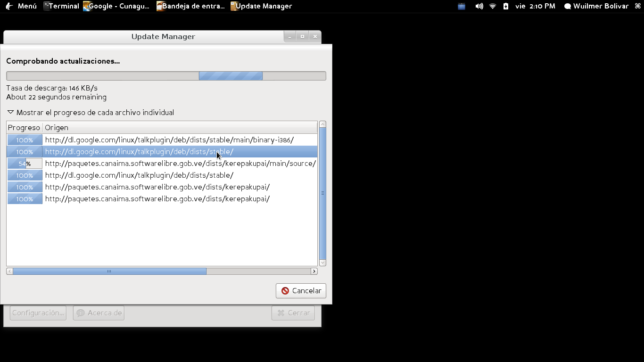
Task: Switch to Google - Cunagu... browser window
Action: [116, 6]
